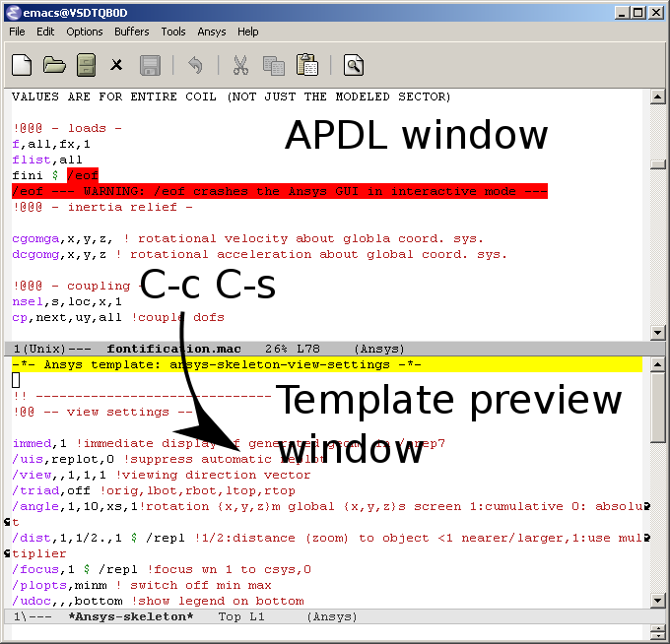Cut the selection using the scissors icon
The width and height of the screenshot is (670, 644).
coord(240,65)
